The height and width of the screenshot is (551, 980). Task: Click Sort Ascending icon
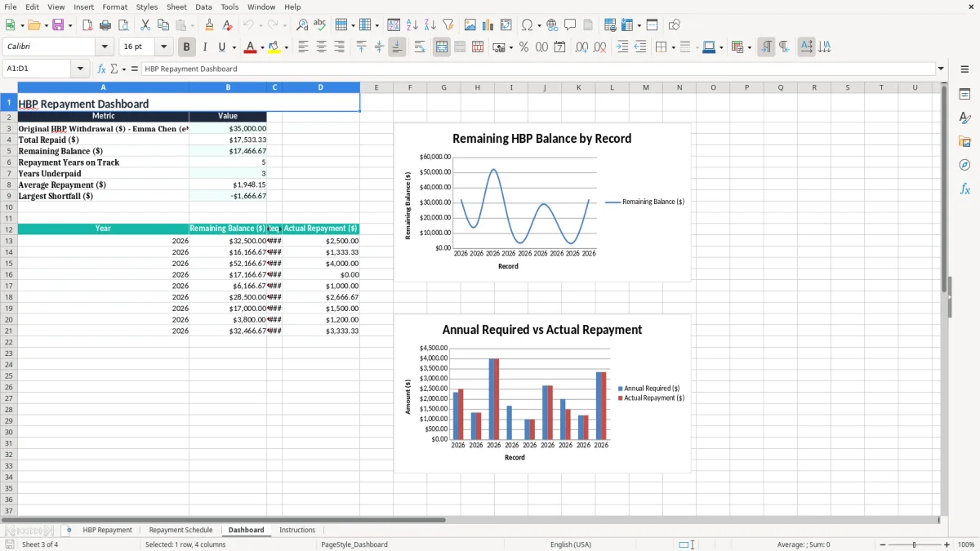[412, 25]
